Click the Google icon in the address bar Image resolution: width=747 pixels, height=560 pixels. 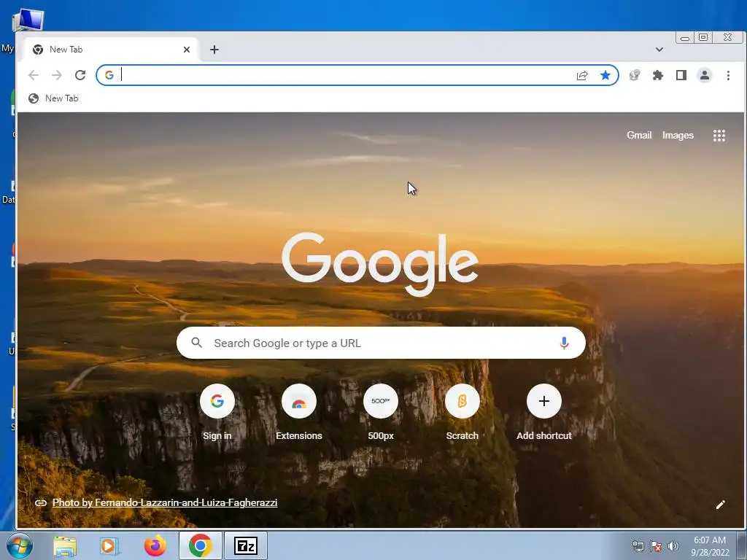click(109, 75)
